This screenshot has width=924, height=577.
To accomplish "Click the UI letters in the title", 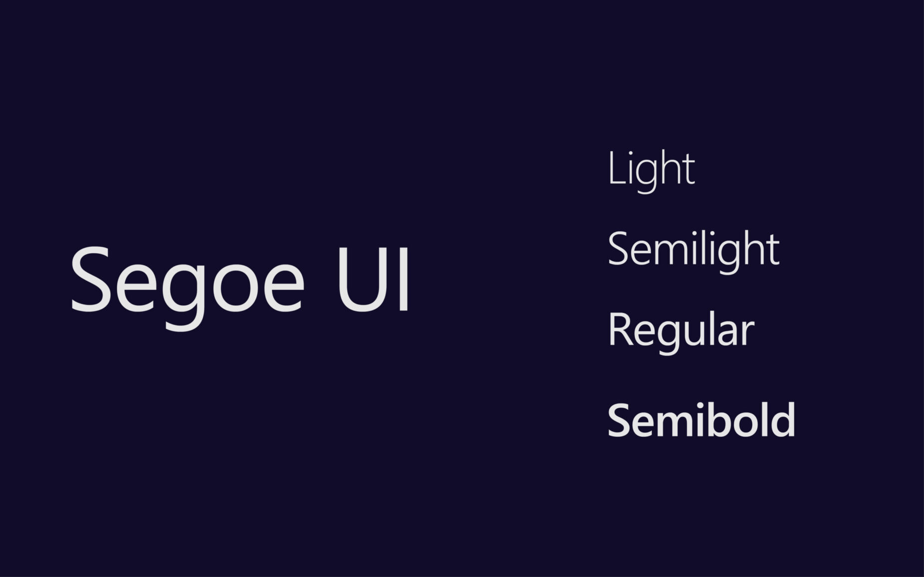I will (x=373, y=279).
